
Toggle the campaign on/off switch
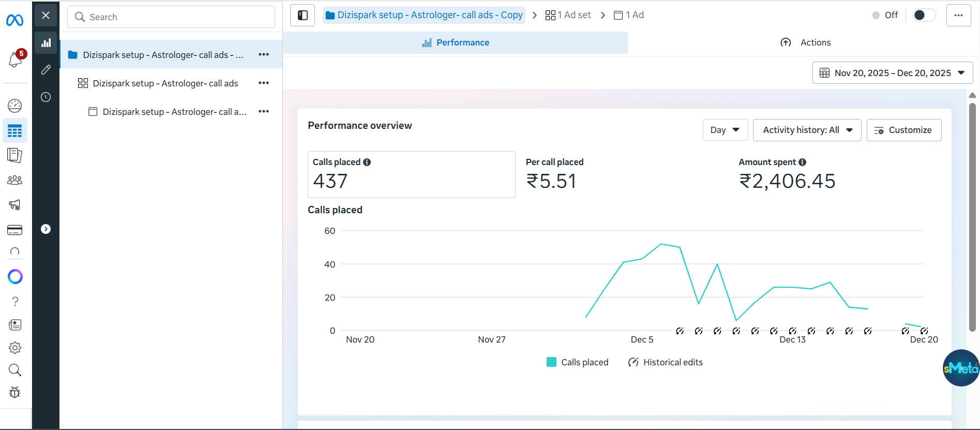[x=924, y=15]
